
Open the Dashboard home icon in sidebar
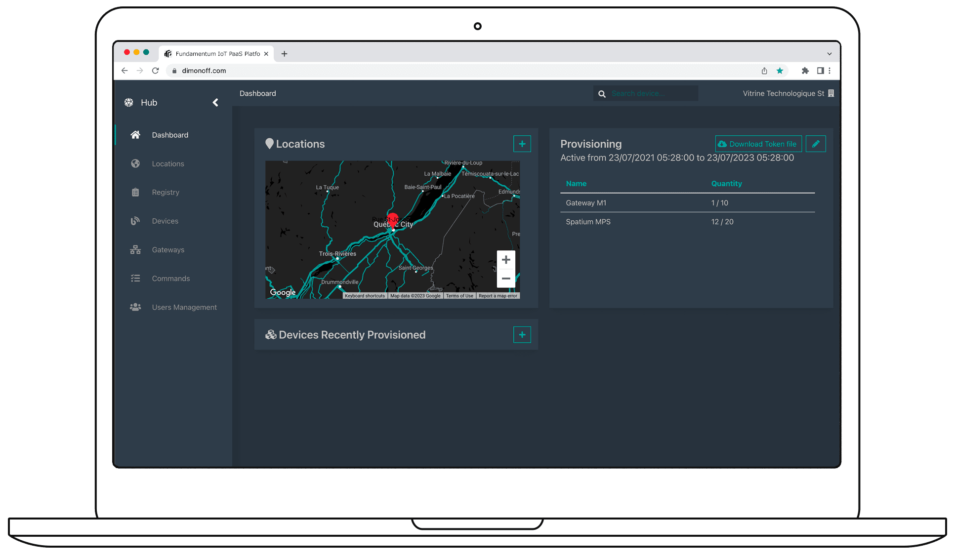[x=135, y=135]
